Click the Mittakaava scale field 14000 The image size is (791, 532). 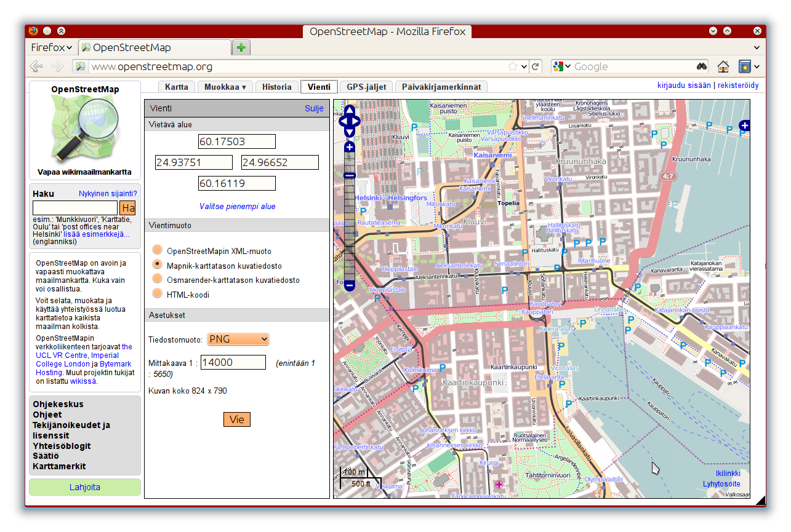[233, 362]
